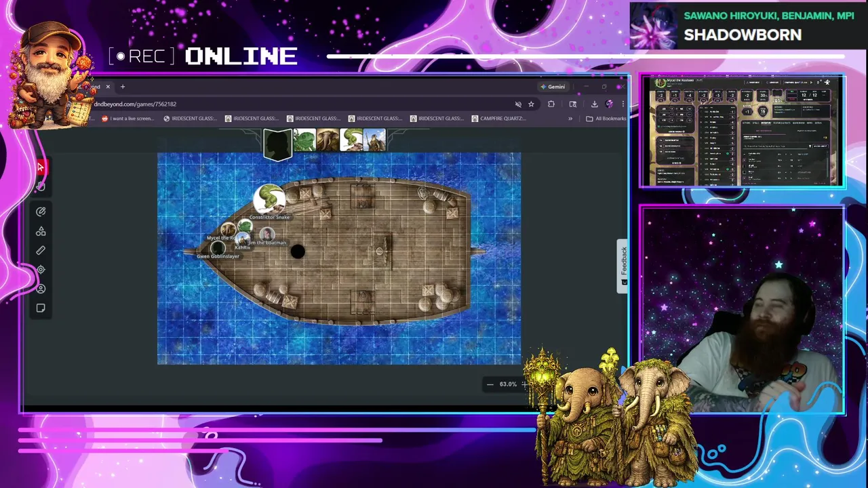The height and width of the screenshot is (488, 868).
Task: Select the elephant initiative portrait
Action: (x=328, y=140)
